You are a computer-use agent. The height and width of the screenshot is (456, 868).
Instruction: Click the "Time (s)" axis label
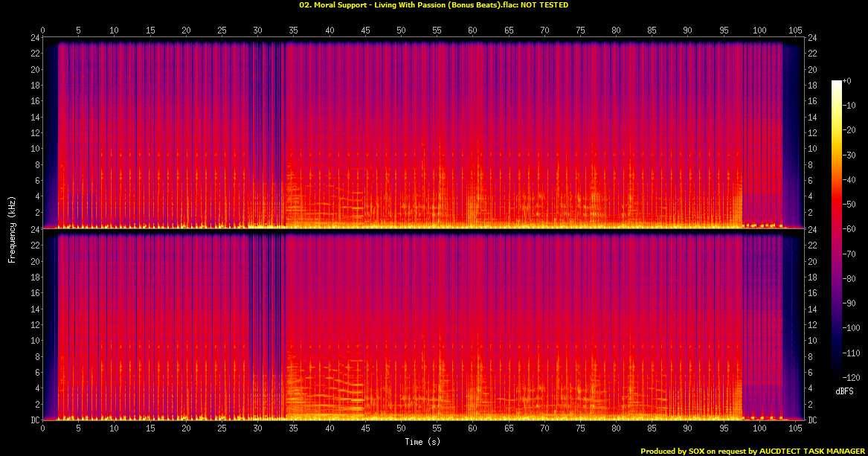point(422,442)
